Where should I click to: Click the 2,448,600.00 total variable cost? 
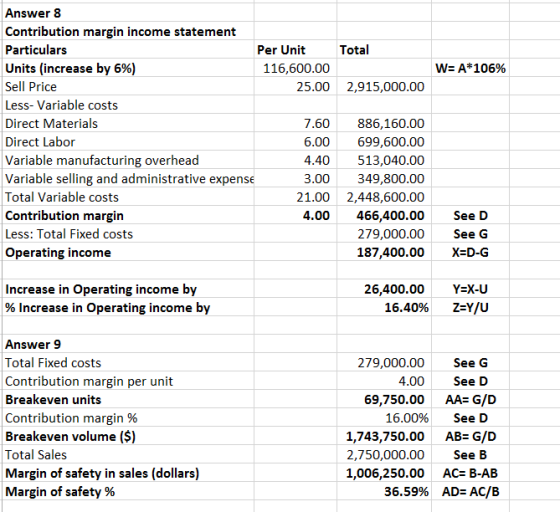pos(385,197)
